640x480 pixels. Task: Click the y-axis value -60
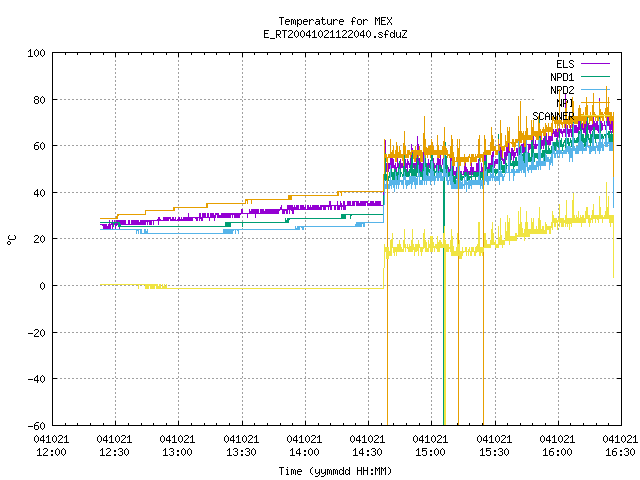click(36, 426)
